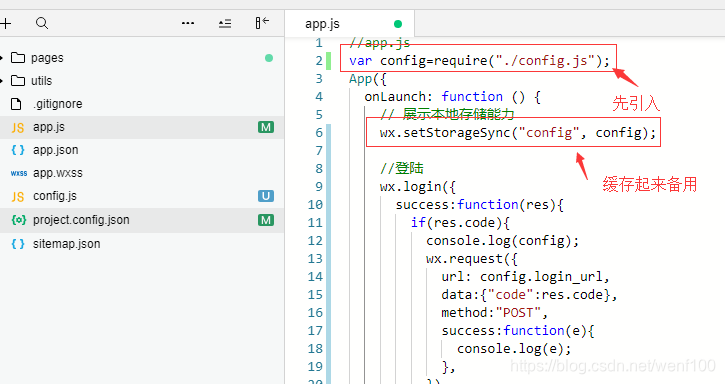Click the M git badge on app.js
725x384 pixels.
266,127
